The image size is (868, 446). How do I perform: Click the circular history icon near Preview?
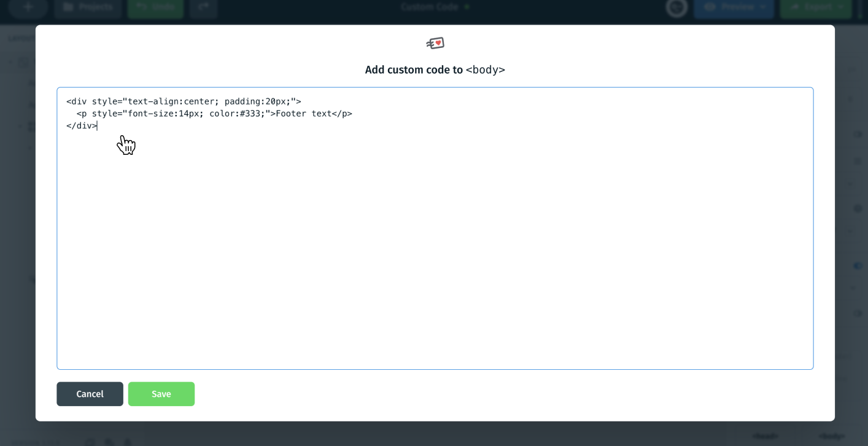[676, 7]
